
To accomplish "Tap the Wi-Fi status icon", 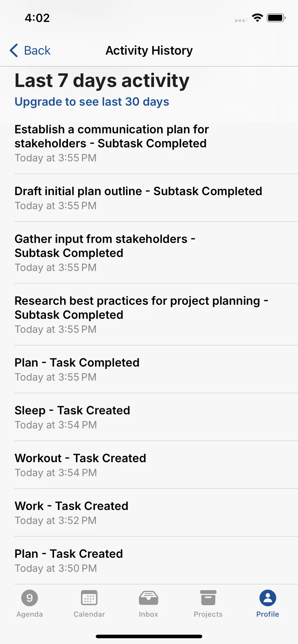I will pyautogui.click(x=257, y=18).
